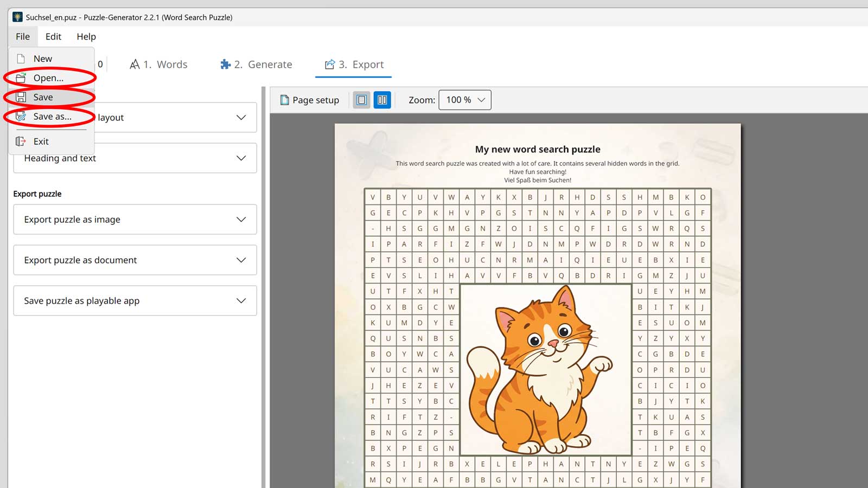The height and width of the screenshot is (488, 868).
Task: Click the Page setup document icon
Action: [x=285, y=100]
